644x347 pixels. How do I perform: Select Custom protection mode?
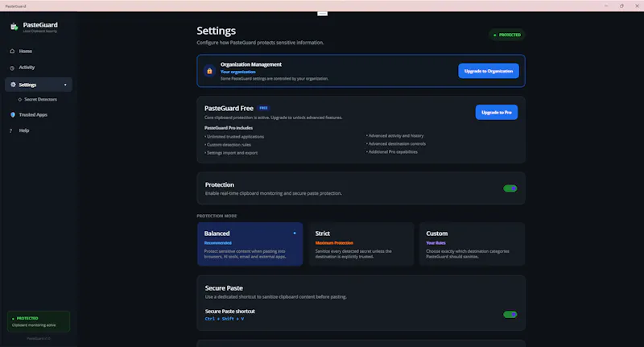472,244
